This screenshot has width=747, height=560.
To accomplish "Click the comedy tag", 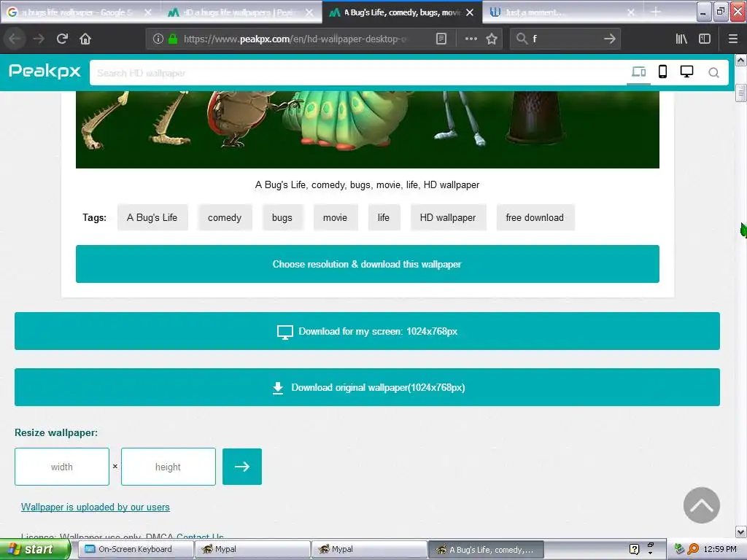I will (x=225, y=217).
